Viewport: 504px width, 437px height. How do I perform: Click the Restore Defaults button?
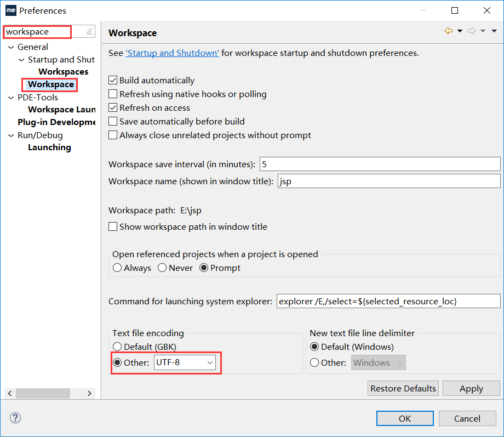(403, 388)
